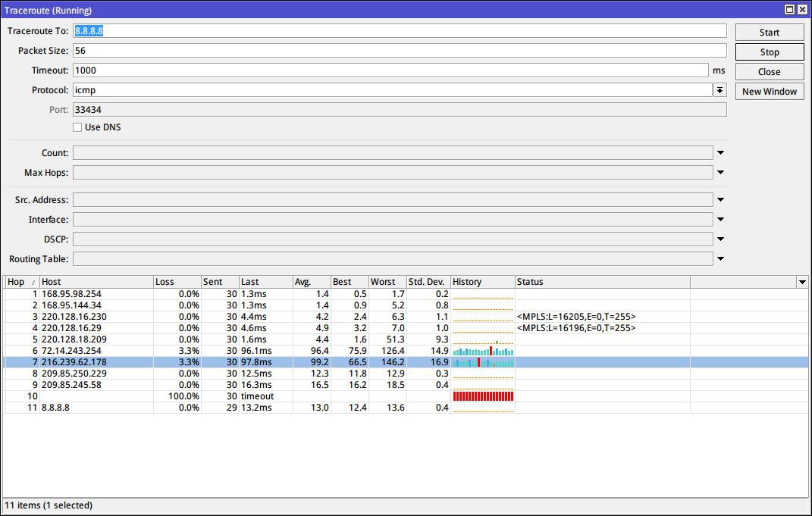Expand the DSCP field arrow
Image resolution: width=812 pixels, height=516 pixels.
(x=720, y=239)
